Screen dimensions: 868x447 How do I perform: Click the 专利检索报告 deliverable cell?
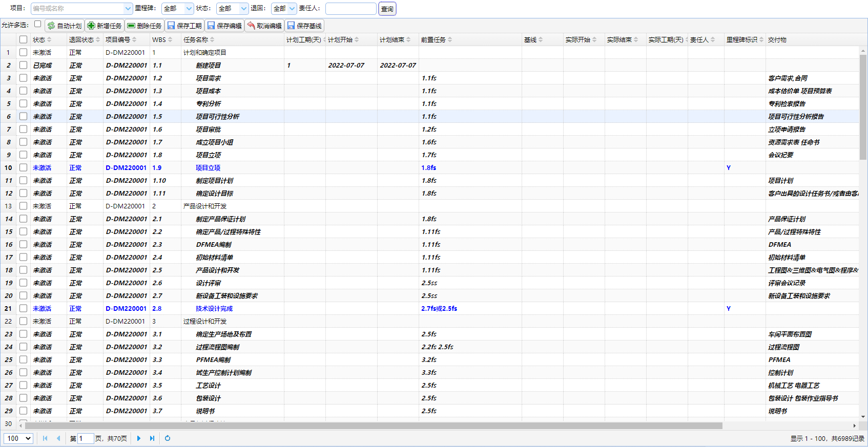click(812, 103)
